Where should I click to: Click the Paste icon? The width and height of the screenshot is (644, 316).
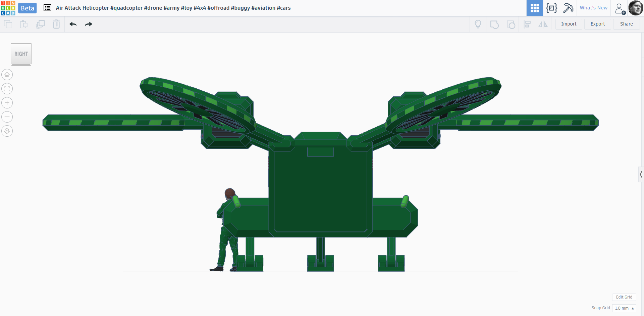coord(24,24)
